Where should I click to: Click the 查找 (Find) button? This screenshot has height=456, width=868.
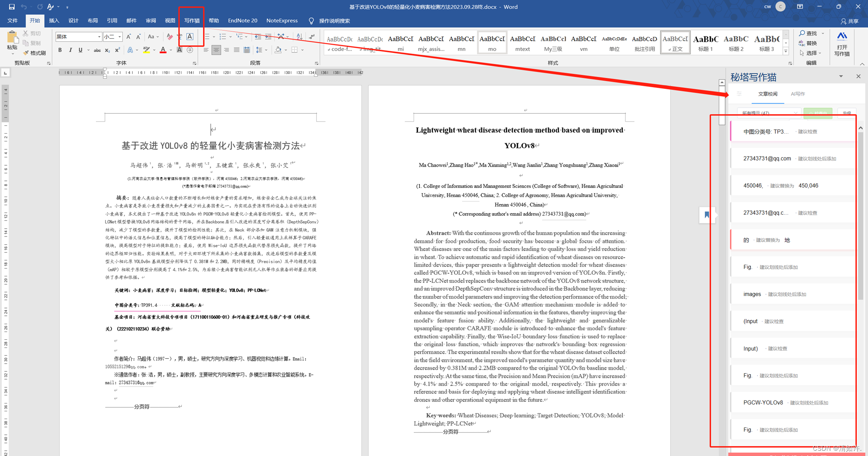[x=808, y=33]
